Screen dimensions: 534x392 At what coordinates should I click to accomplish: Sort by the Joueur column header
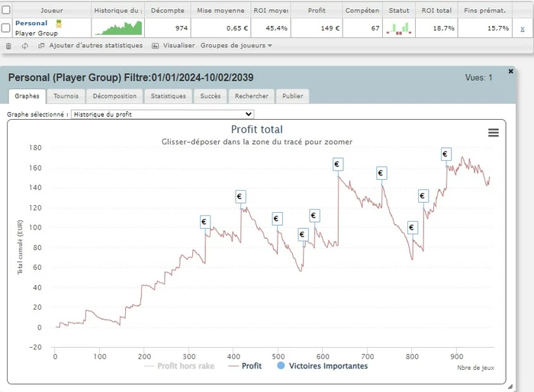tap(51, 11)
